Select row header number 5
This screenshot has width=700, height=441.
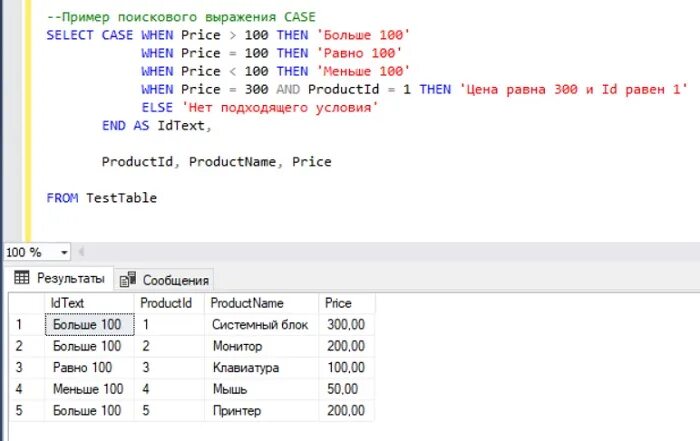(27, 410)
